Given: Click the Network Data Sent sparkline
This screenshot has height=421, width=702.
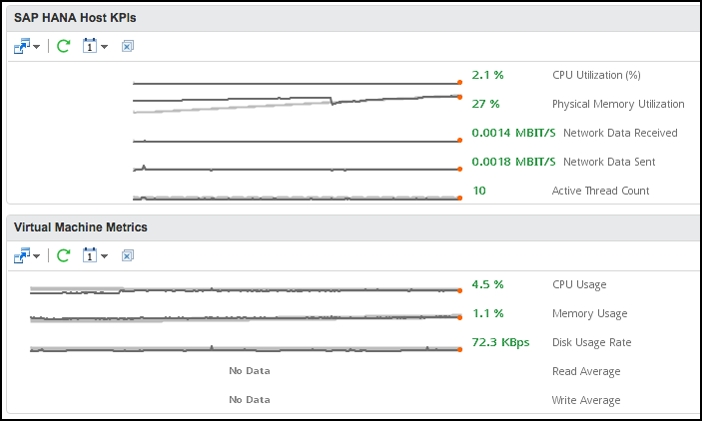Looking at the screenshot, I should tap(297, 169).
